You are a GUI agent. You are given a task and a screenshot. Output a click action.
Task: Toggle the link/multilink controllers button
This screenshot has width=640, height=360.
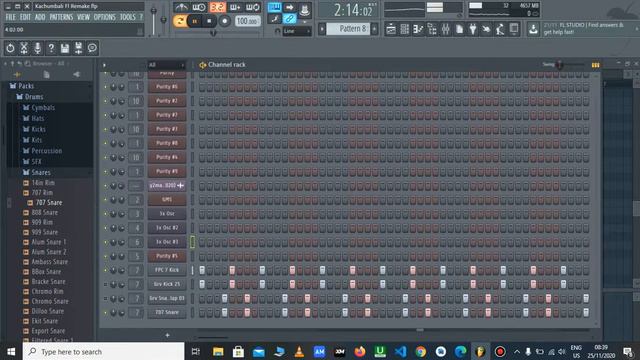(289, 18)
